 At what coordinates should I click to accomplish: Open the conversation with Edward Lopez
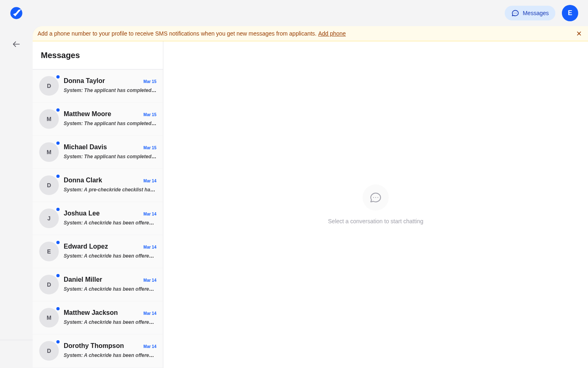tap(98, 251)
